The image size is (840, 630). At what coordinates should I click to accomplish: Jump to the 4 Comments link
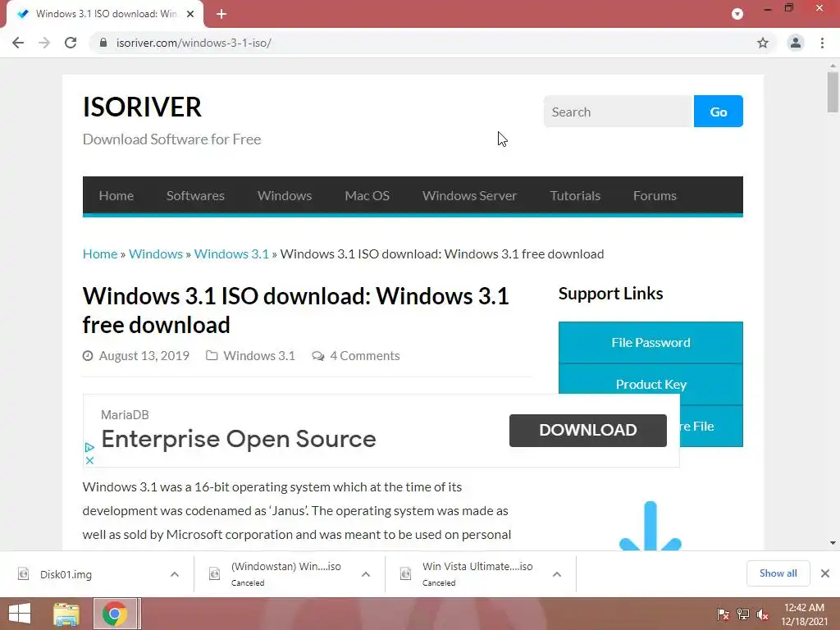pyautogui.click(x=365, y=356)
